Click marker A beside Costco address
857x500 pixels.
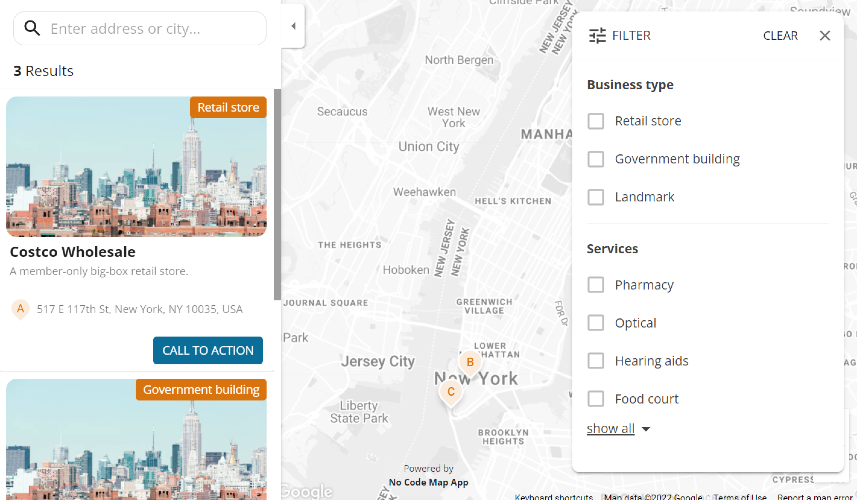[20, 309]
